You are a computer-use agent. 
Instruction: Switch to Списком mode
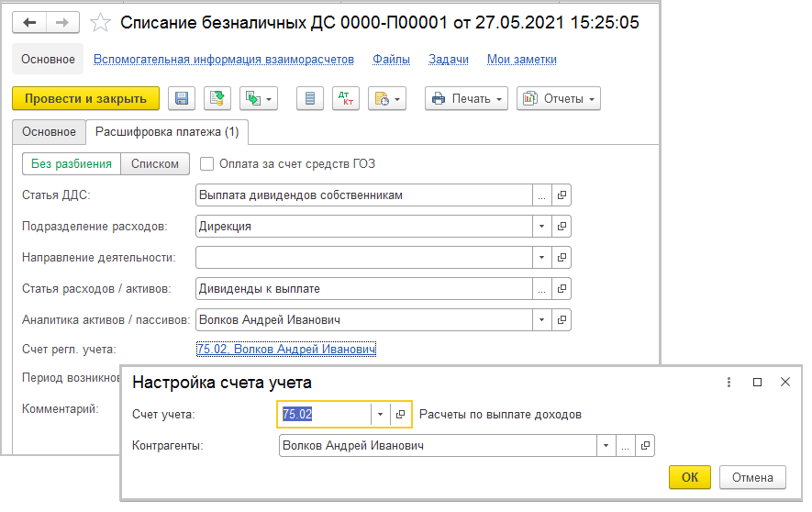pos(155,164)
